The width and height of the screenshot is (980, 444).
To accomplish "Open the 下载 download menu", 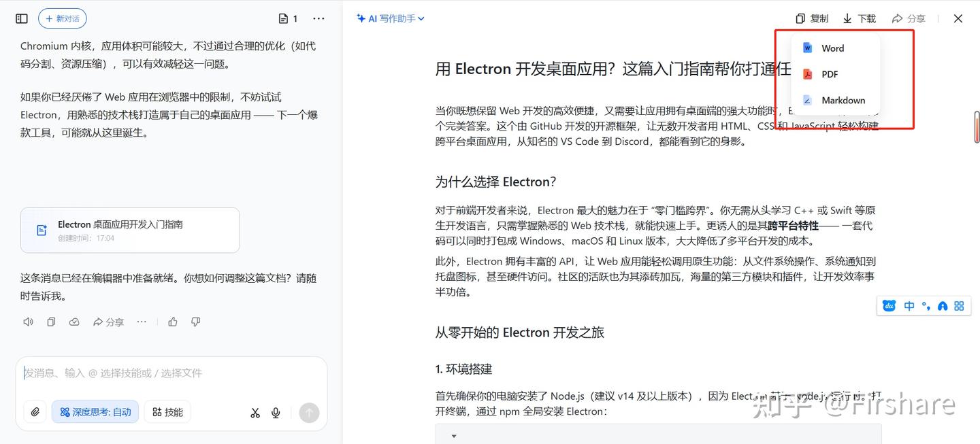I will point(860,19).
